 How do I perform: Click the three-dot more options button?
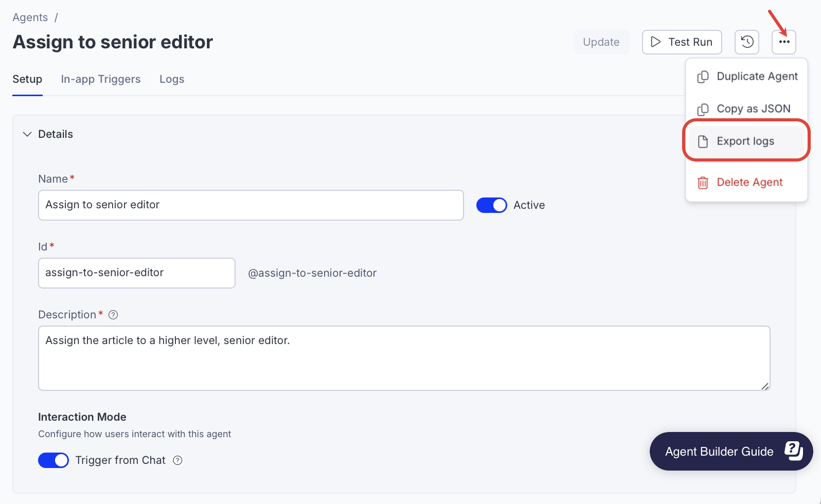pos(783,42)
